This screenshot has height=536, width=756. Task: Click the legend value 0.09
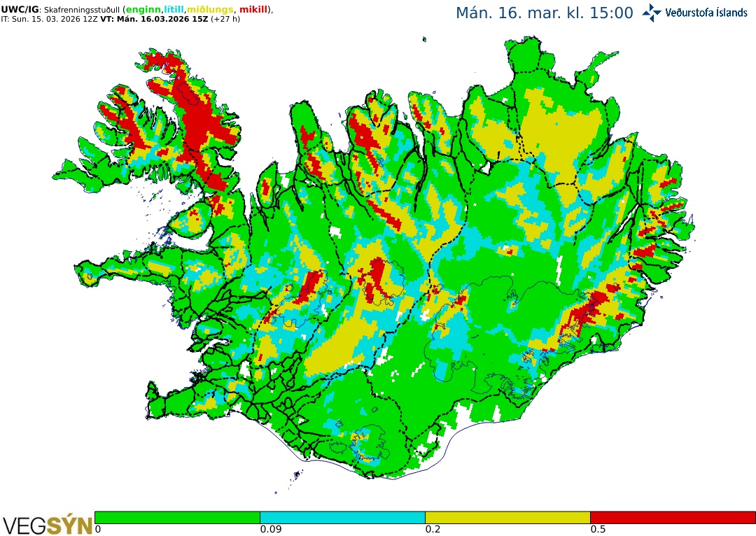(270, 529)
